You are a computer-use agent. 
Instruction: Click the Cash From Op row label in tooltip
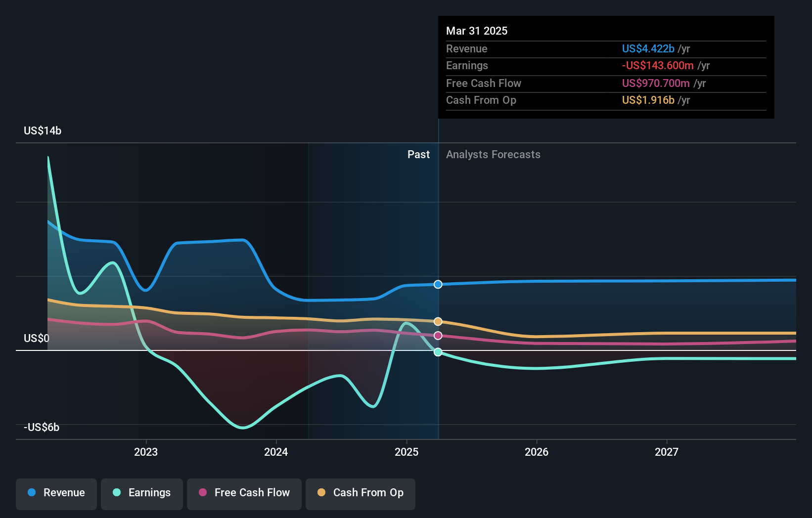[x=481, y=100]
